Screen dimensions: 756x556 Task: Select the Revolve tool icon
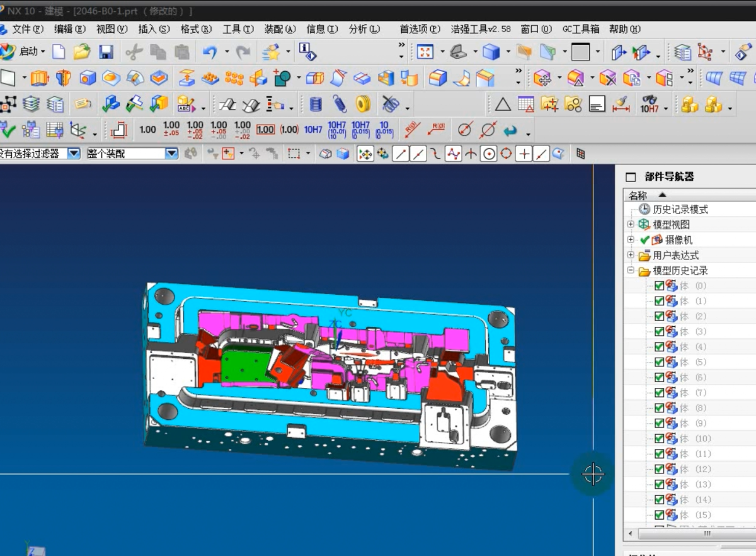[64, 78]
